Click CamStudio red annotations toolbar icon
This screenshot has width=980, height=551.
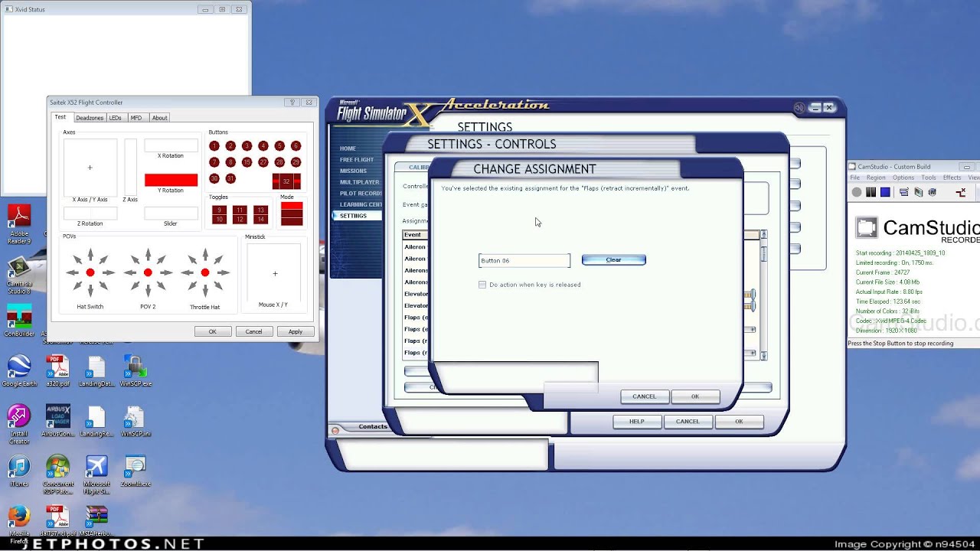click(x=962, y=192)
